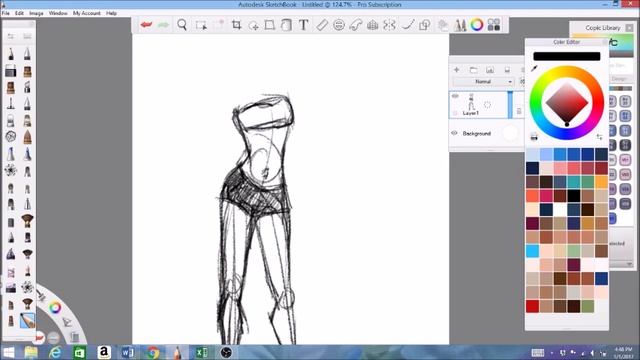Switch to Excel on the taskbar
Screen dimensions: 640x360
(202, 352)
